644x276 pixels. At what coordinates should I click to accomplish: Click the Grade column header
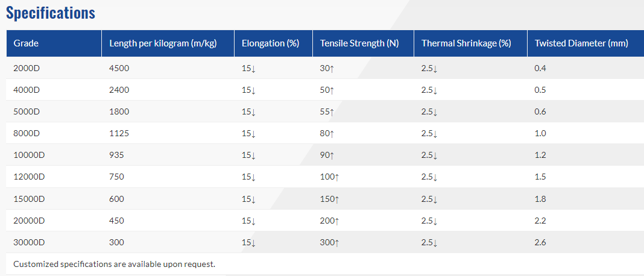click(26, 43)
